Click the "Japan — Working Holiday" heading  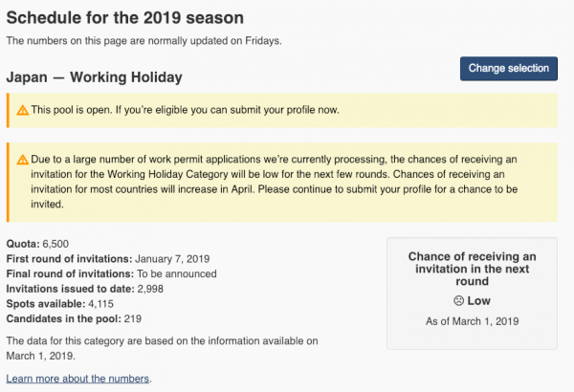(x=94, y=76)
